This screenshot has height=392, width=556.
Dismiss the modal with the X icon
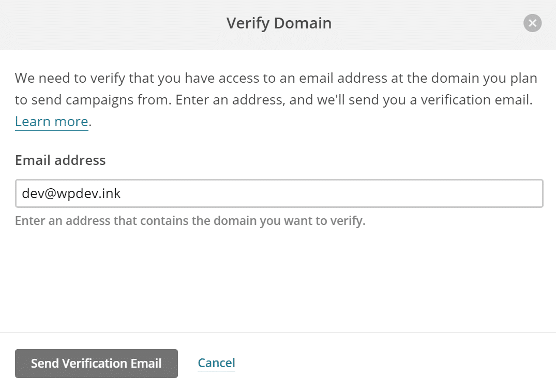point(532,23)
